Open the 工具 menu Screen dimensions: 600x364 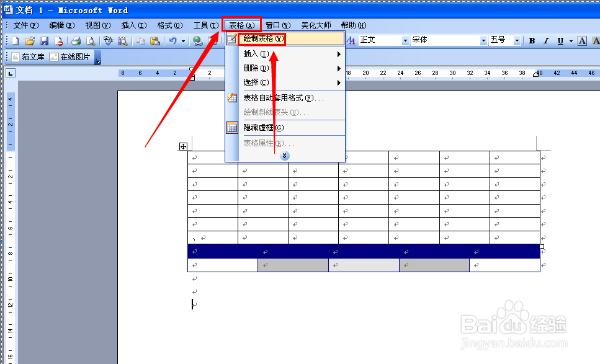(x=205, y=25)
